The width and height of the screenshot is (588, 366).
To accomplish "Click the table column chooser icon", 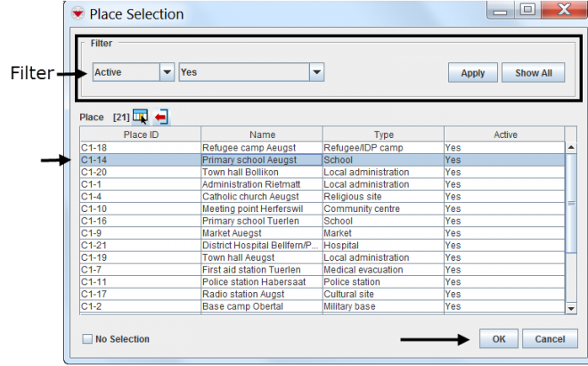I will coord(141,117).
